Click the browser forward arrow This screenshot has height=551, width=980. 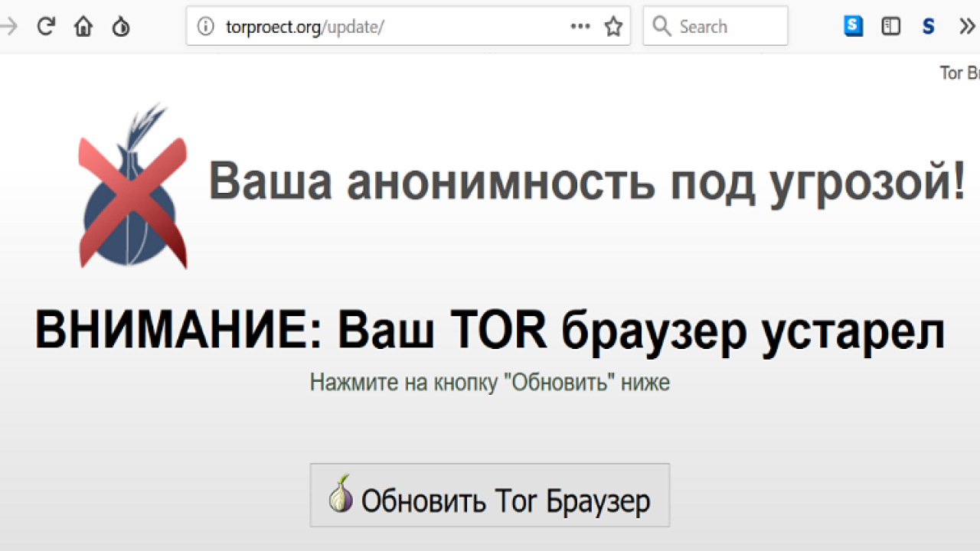[8, 27]
